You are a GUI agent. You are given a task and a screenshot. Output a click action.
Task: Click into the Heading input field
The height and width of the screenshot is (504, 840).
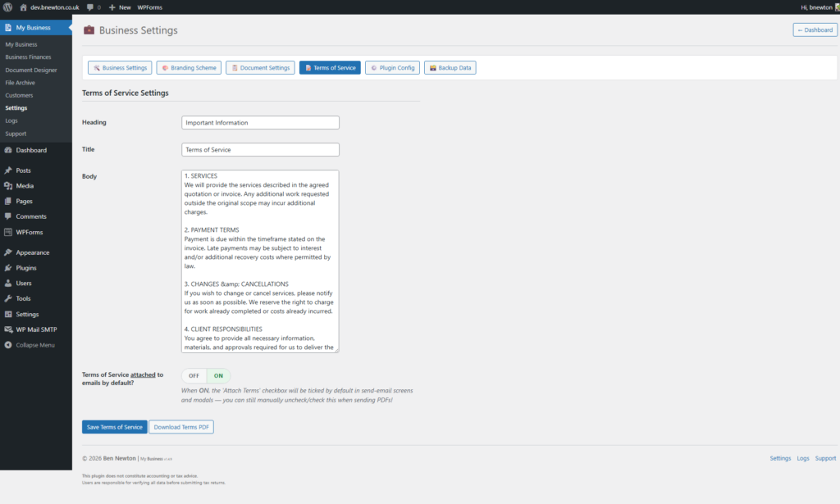260,122
